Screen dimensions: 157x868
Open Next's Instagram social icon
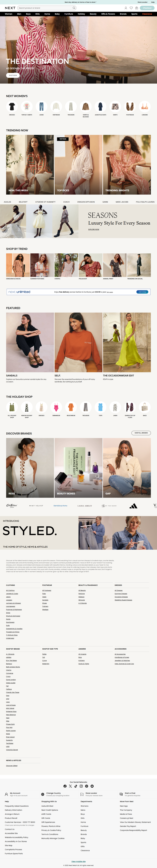[81, 786]
